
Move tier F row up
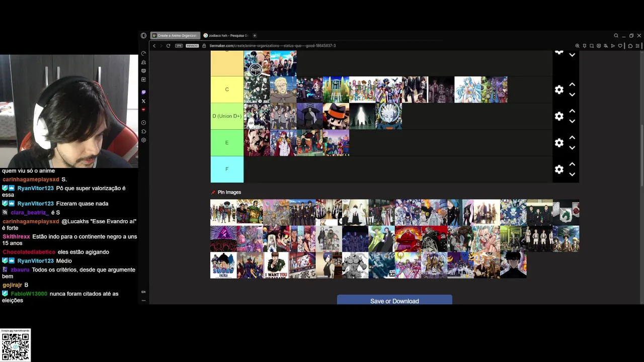click(x=572, y=164)
